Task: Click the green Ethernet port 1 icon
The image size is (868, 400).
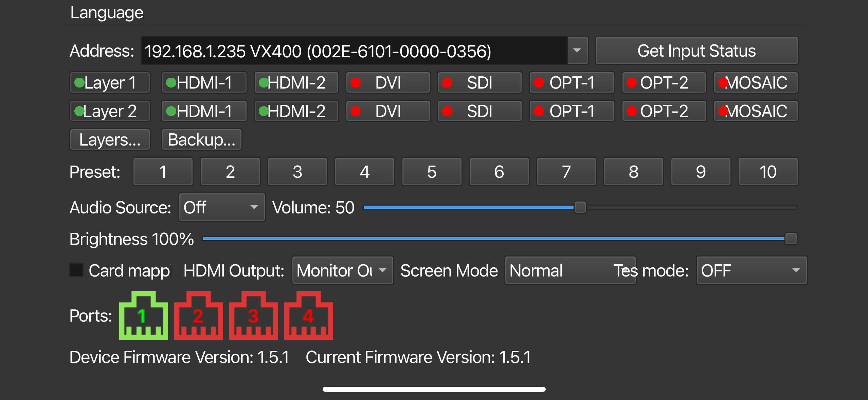Action: (x=143, y=316)
